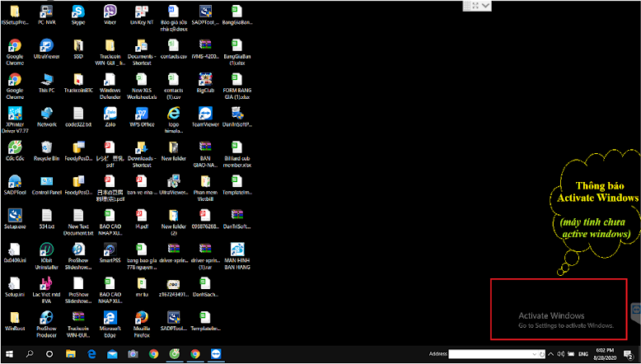641x364 pixels.
Task: Select the Setup.exe installer
Action: 15,219
